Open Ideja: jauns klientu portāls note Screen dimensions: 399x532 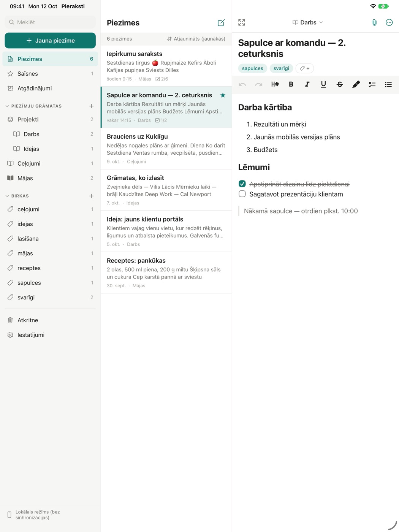(x=166, y=231)
